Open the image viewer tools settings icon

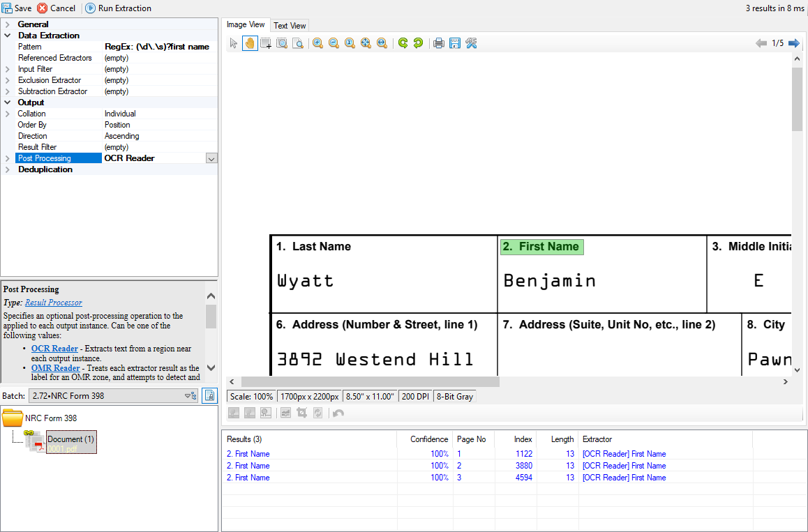coord(471,43)
